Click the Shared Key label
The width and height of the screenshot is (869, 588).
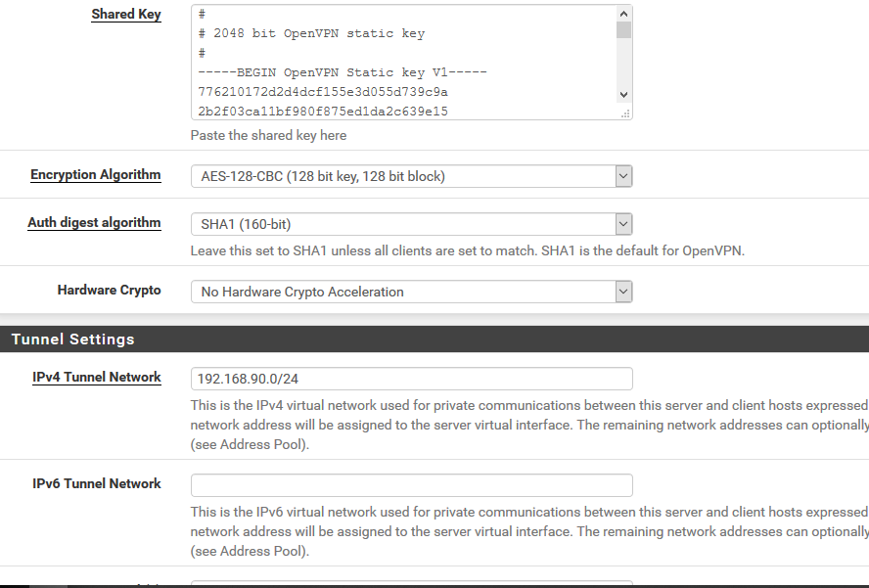[x=126, y=15]
